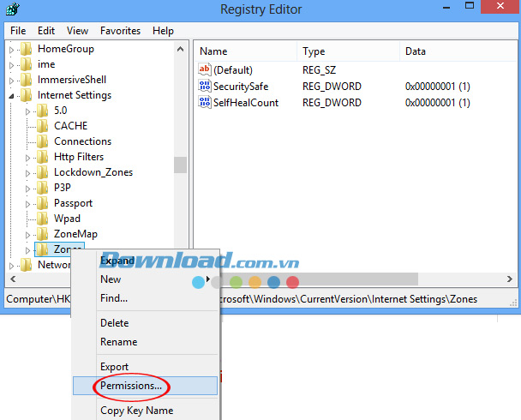Screen dimensions: 521x420
Task: Click the Passport folder icon
Action: point(43,203)
